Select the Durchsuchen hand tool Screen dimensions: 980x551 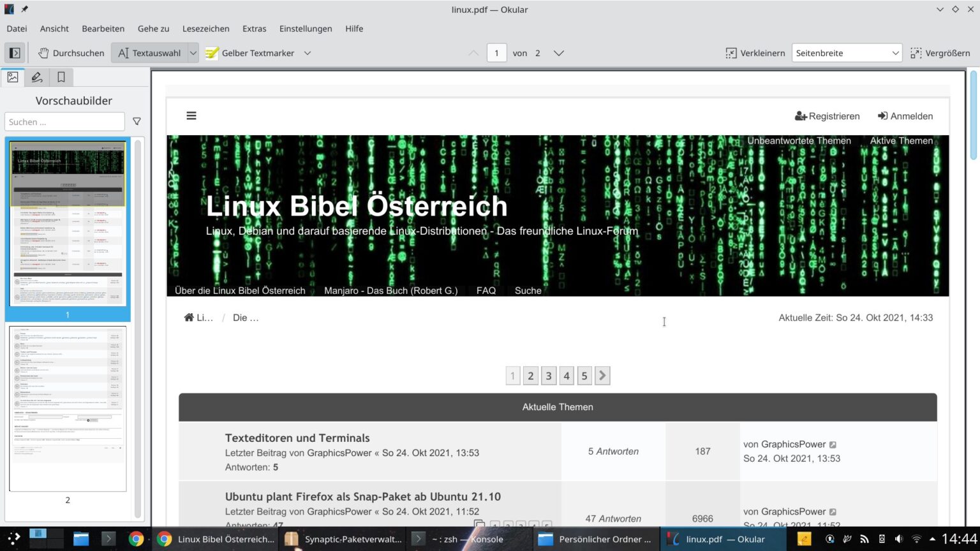click(70, 53)
